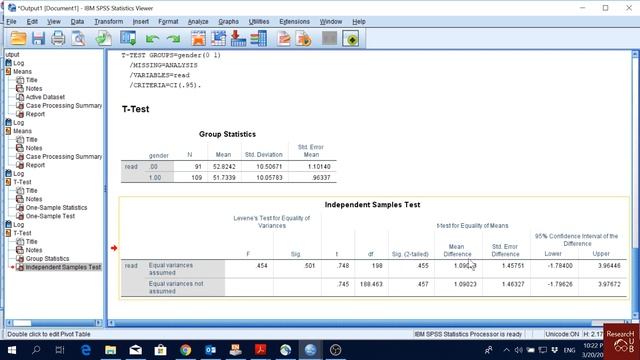640x360 pixels.
Task: Select Group Statistics in the outline
Action: pos(47,259)
